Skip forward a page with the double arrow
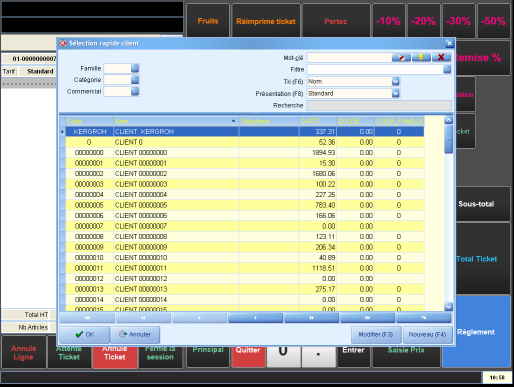 (311, 318)
